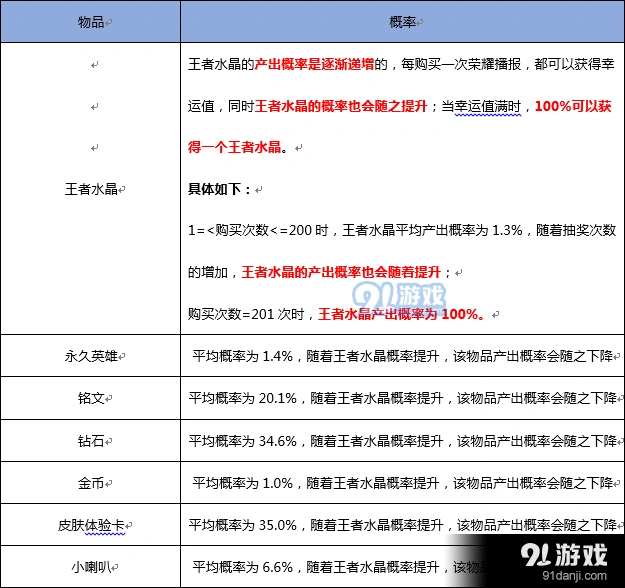625x588 pixels.
Task: Click the 平均概率为 20.1% cell
Action: tap(403, 398)
